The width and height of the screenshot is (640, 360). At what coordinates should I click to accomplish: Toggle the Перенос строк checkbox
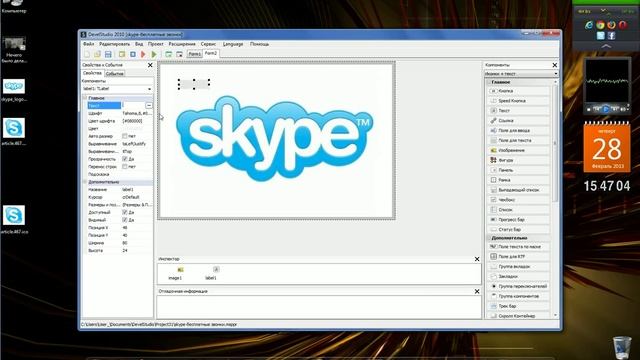(x=125, y=167)
